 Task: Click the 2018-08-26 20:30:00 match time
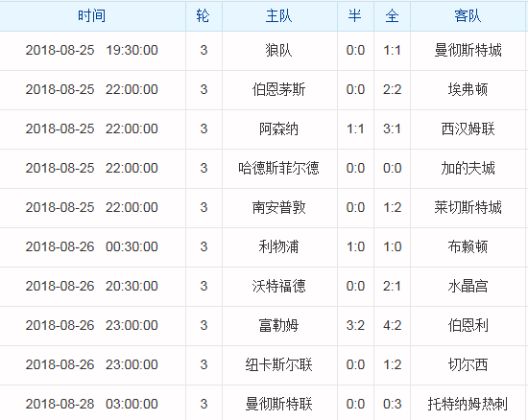click(x=92, y=287)
